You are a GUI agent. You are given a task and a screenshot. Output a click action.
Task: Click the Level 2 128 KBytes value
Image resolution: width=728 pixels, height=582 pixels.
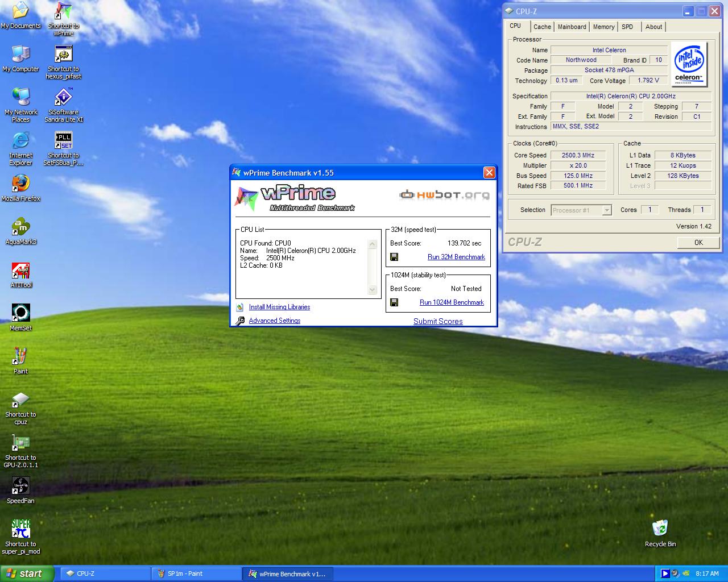(683, 176)
